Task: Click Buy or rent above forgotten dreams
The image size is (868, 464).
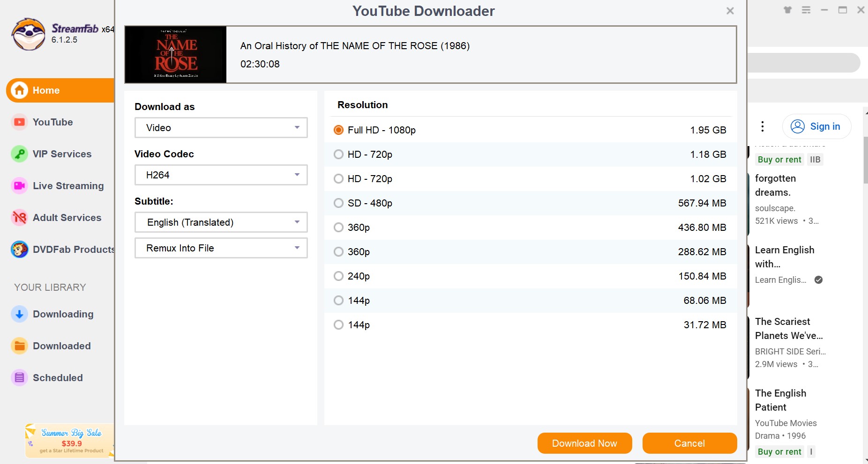Action: [779, 160]
